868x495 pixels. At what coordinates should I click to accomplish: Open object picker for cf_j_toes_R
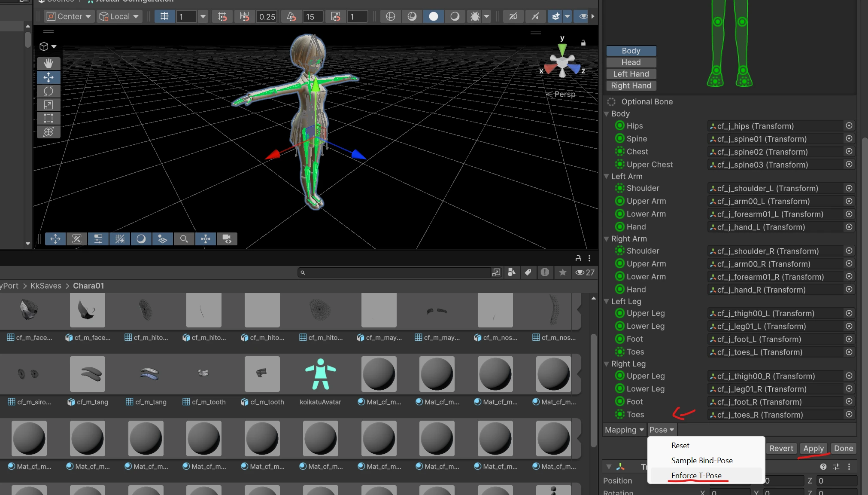[x=849, y=414]
